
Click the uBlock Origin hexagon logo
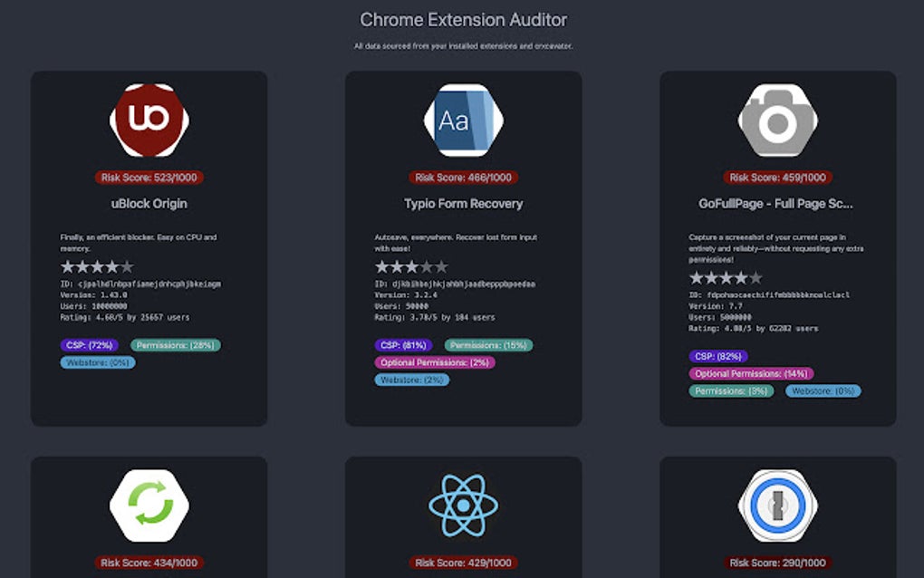149,120
